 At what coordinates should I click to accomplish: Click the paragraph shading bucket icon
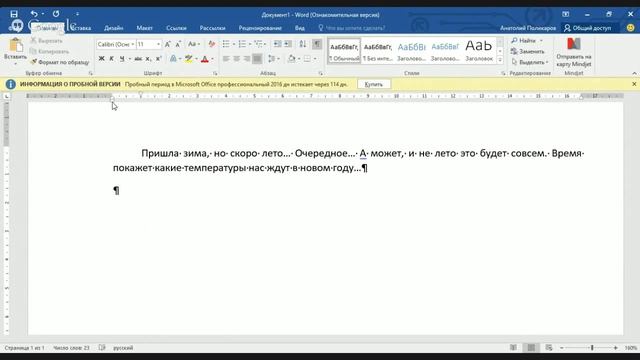pos(291,59)
